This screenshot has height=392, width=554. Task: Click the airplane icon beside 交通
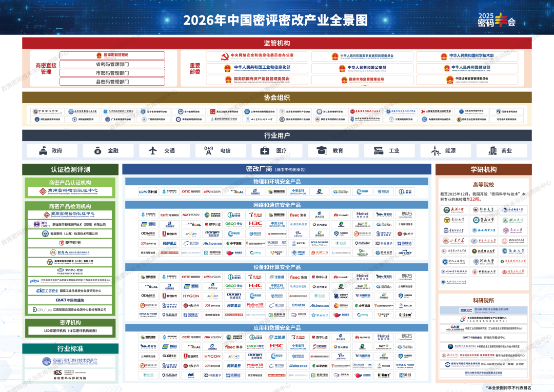[x=153, y=150]
